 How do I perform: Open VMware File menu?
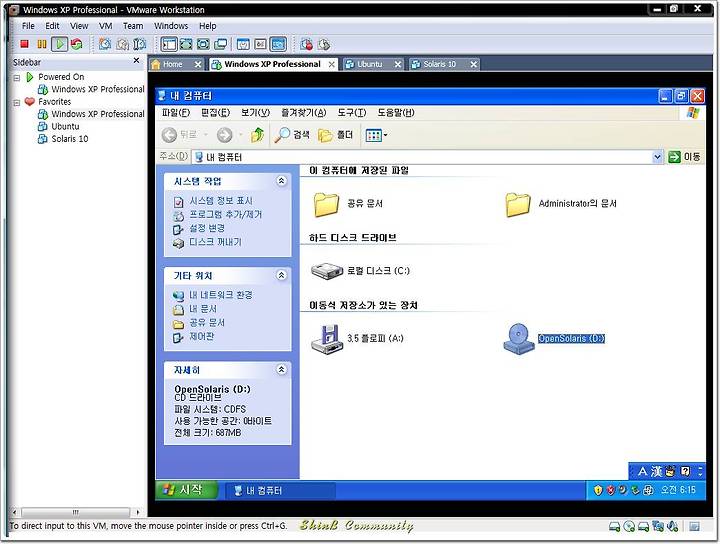click(28, 26)
